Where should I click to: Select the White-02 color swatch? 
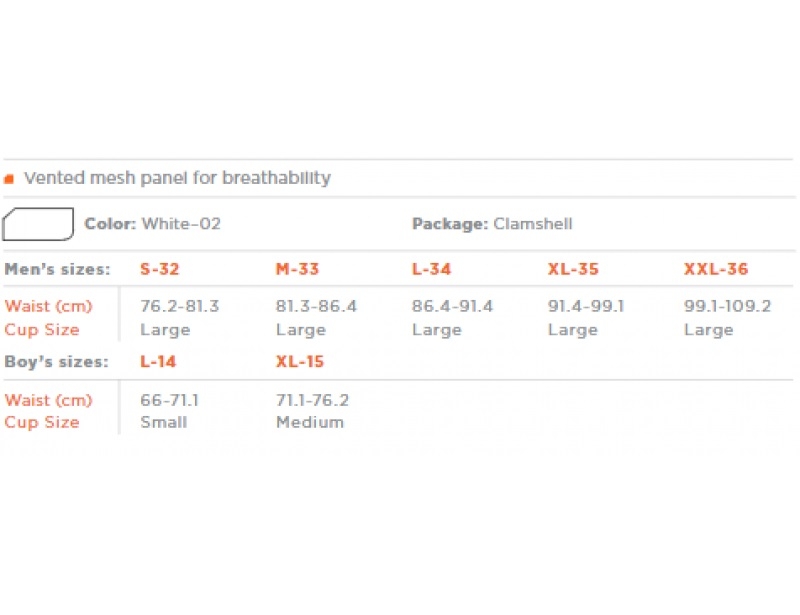tap(38, 224)
